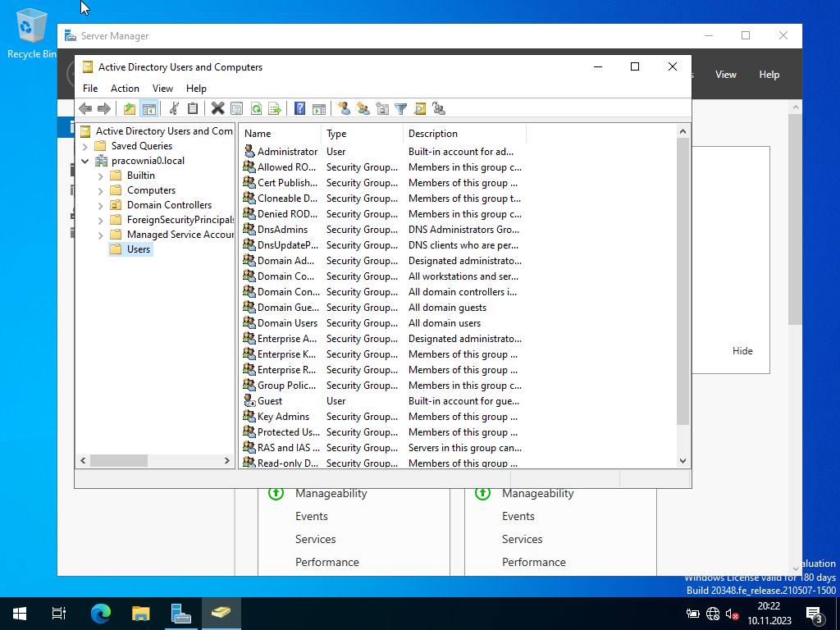840x630 pixels.
Task: Click Hide in Server Manager
Action: (742, 351)
